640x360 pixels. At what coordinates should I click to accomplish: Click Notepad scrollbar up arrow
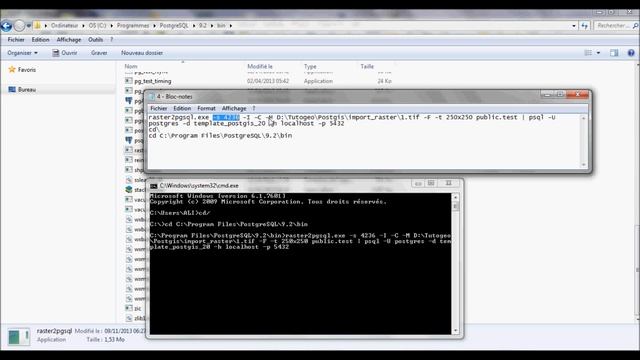(584, 118)
